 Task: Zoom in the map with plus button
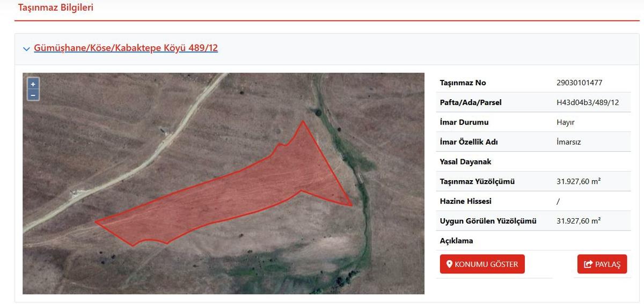point(33,84)
